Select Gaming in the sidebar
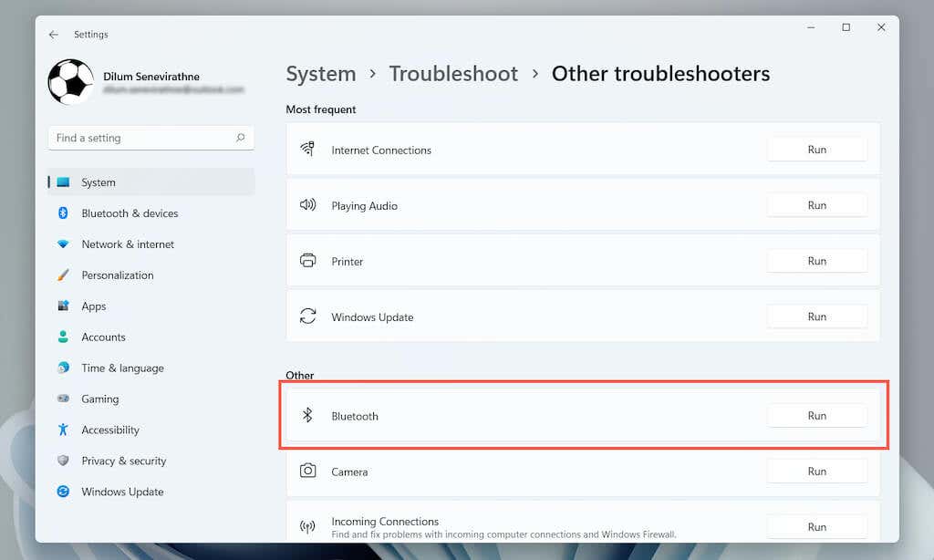Screen dimensions: 934x560 point(99,399)
